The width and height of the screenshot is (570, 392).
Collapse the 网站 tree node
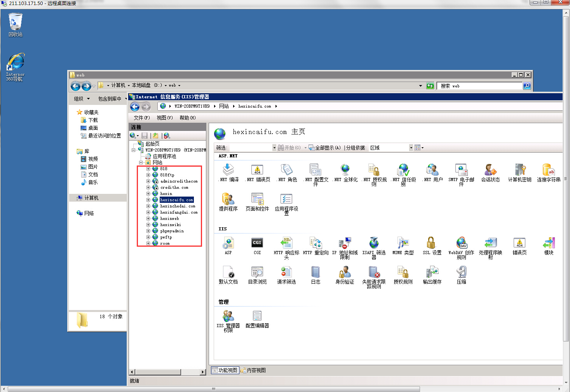pyautogui.click(x=141, y=162)
